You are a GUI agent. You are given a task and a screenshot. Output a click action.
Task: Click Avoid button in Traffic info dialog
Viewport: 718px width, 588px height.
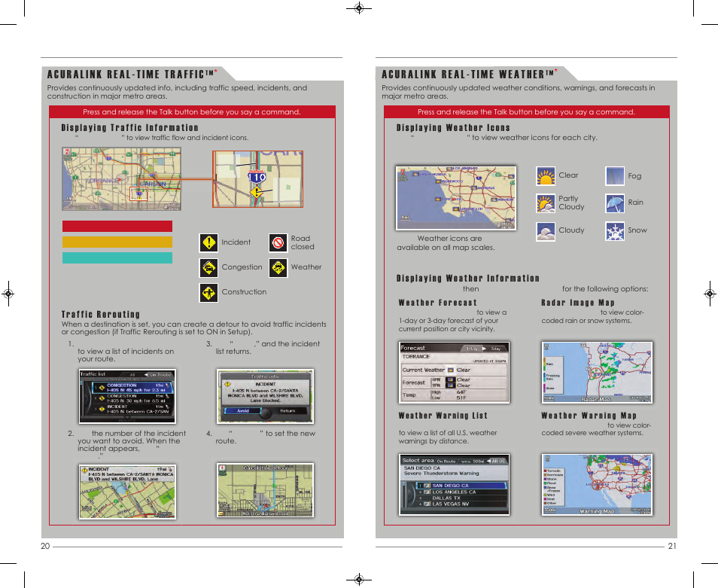tap(243, 411)
